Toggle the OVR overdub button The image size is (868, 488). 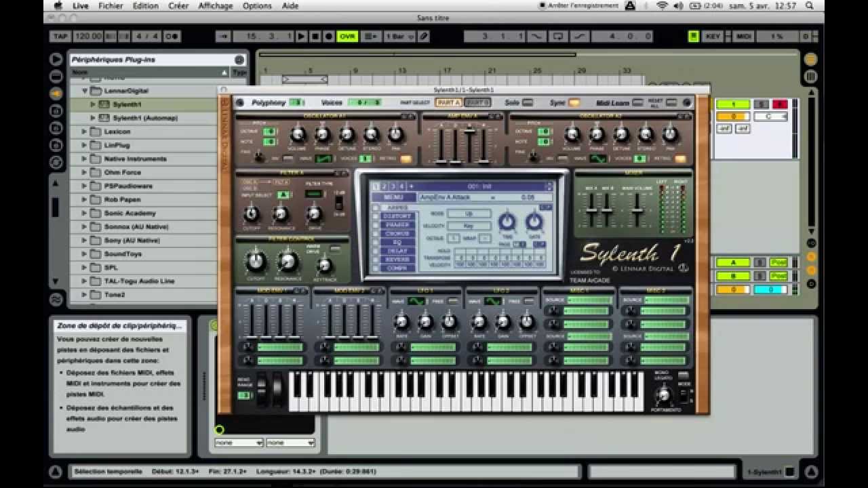pyautogui.click(x=348, y=36)
